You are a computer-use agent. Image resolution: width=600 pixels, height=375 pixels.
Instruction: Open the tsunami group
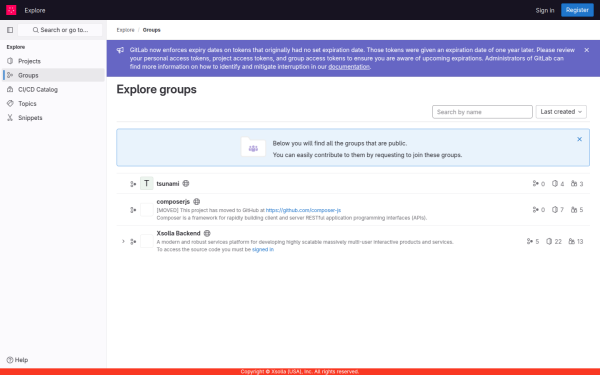[x=168, y=184]
